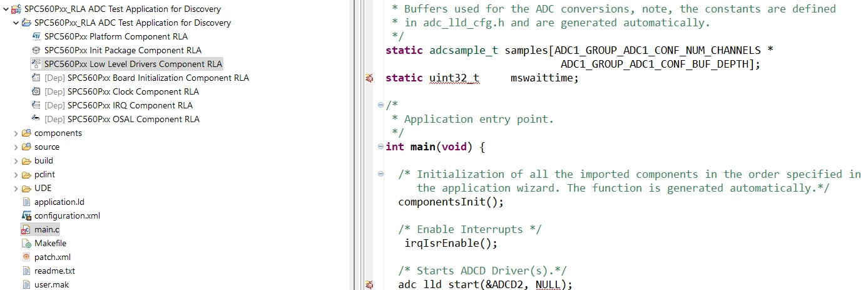Viewport: 868px width, 290px height.
Task: Click the componentsInit() call in code
Action: click(451, 202)
